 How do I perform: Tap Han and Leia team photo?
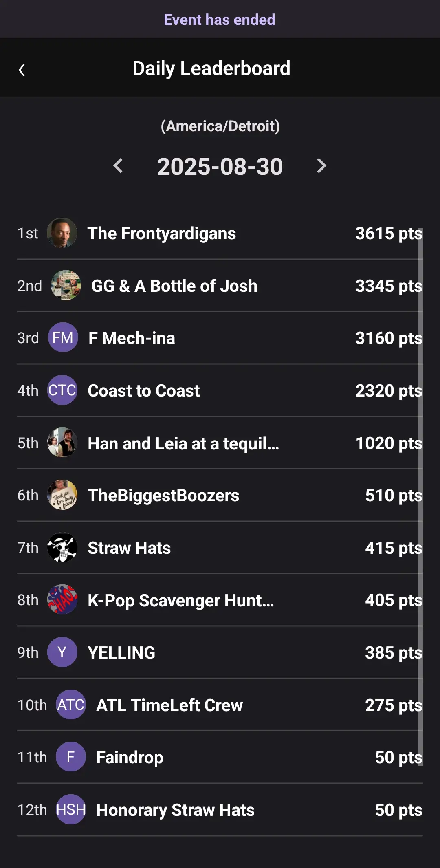click(x=62, y=443)
